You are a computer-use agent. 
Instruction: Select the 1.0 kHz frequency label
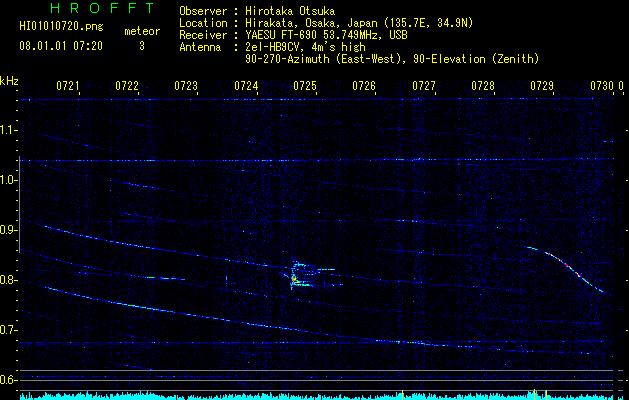(x=9, y=180)
